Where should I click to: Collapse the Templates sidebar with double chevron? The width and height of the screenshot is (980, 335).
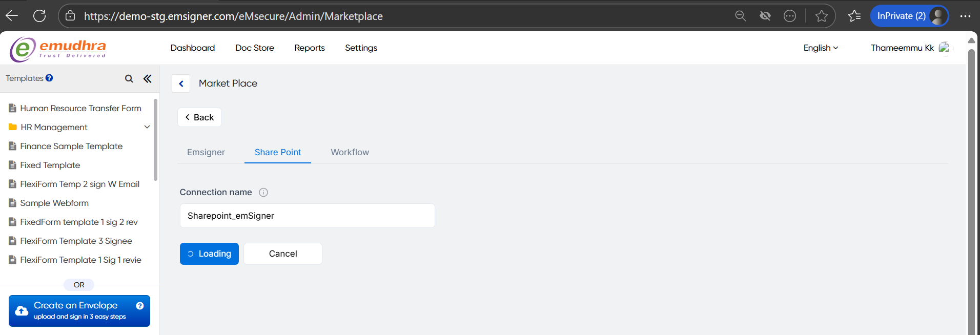click(148, 78)
